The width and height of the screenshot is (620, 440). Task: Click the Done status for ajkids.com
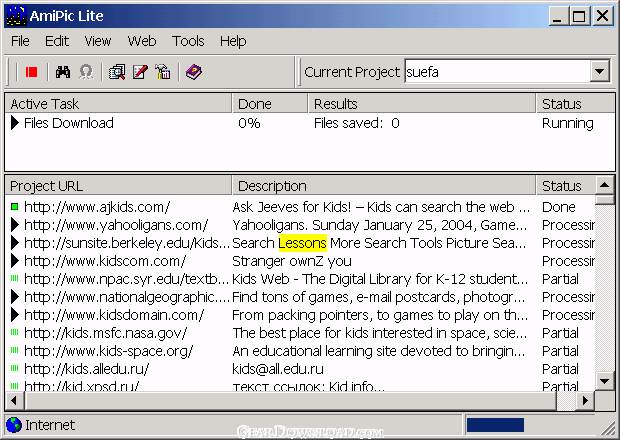(x=558, y=207)
